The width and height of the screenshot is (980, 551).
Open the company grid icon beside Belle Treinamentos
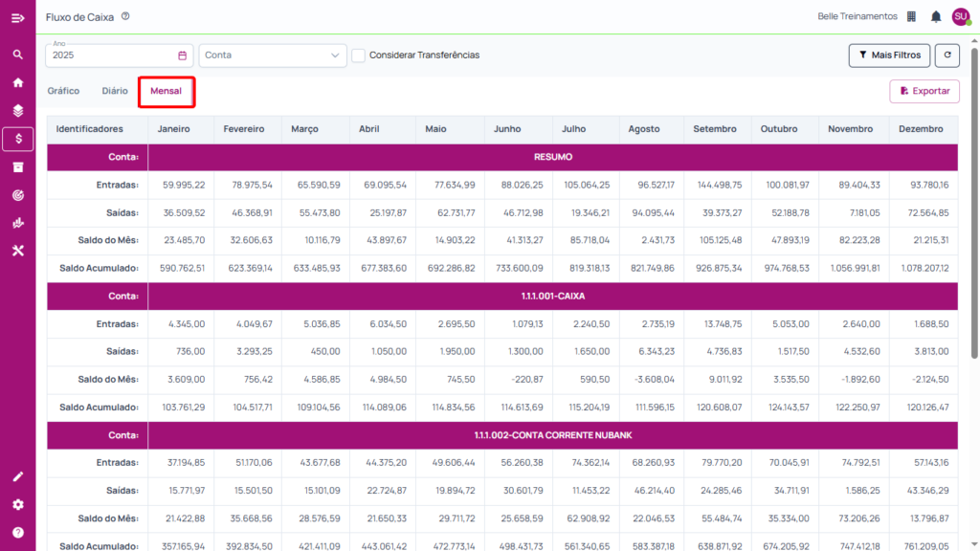pos(911,17)
